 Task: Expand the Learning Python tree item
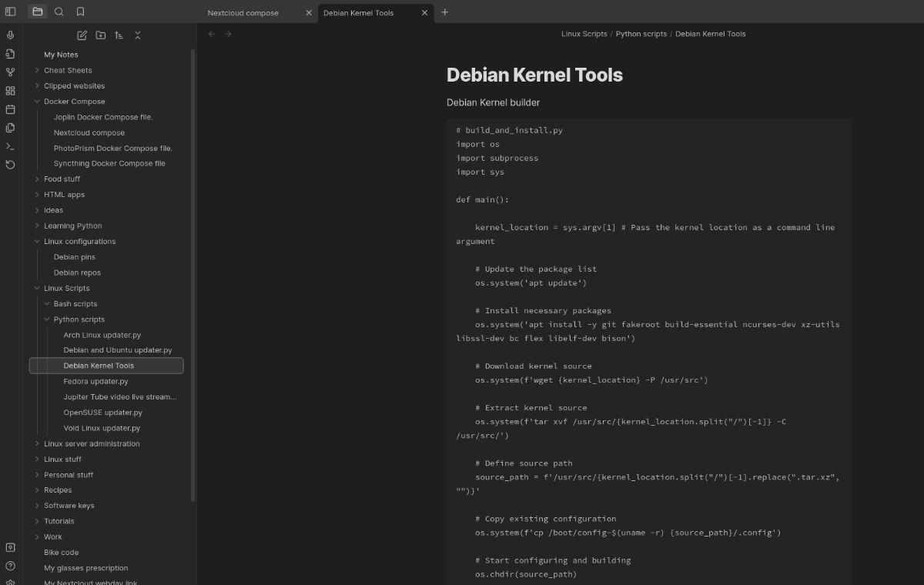point(36,226)
